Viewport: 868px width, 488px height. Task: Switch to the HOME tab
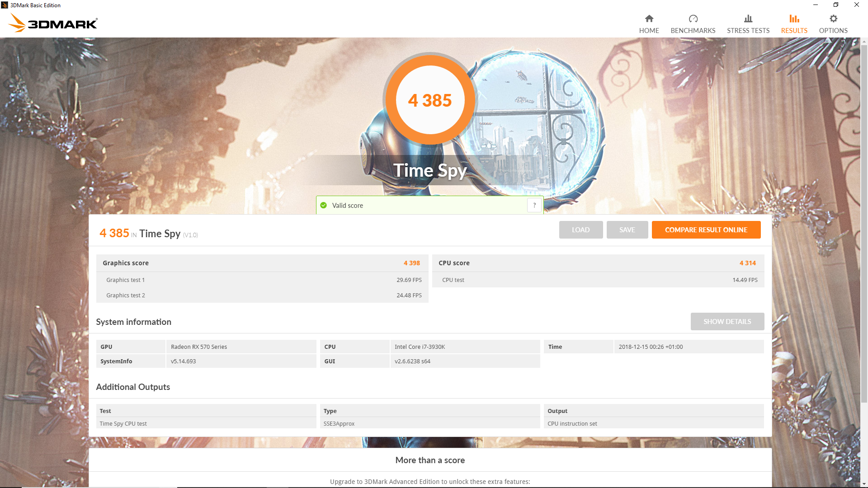649,31
